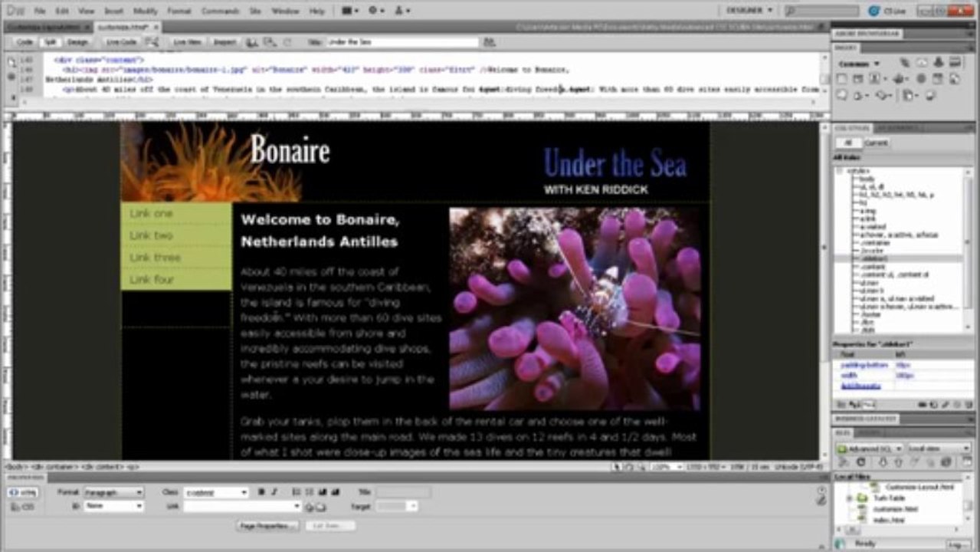Open the Common category dropdown in Insert panel

pos(860,64)
